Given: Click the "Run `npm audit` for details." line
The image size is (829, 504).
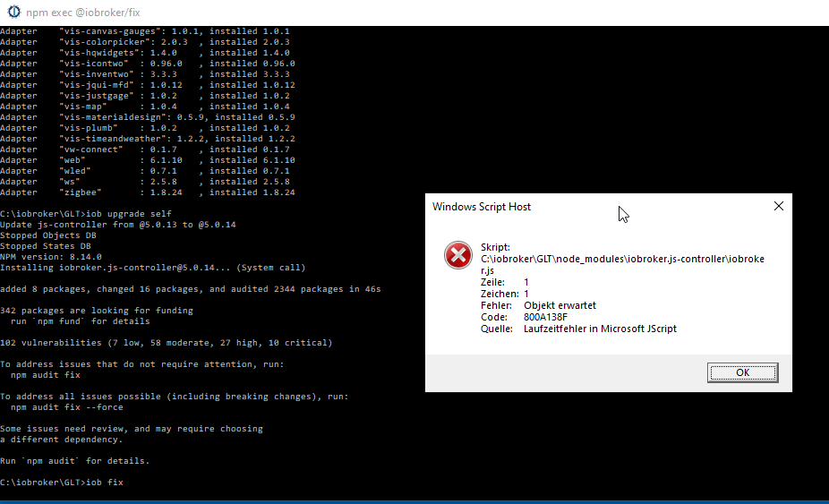Looking at the screenshot, I should [x=74, y=461].
